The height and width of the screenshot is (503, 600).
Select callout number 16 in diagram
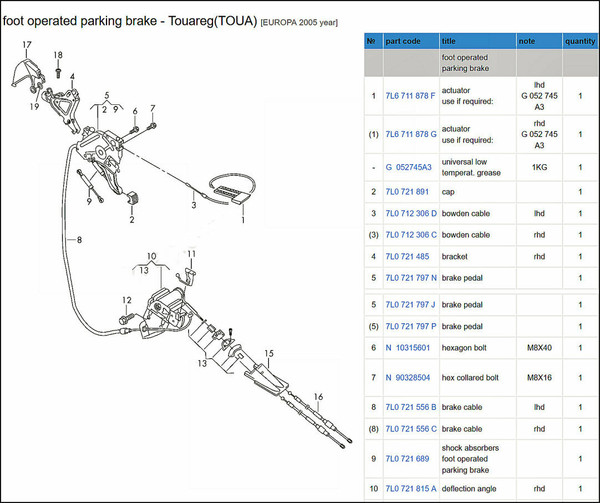pos(318,397)
